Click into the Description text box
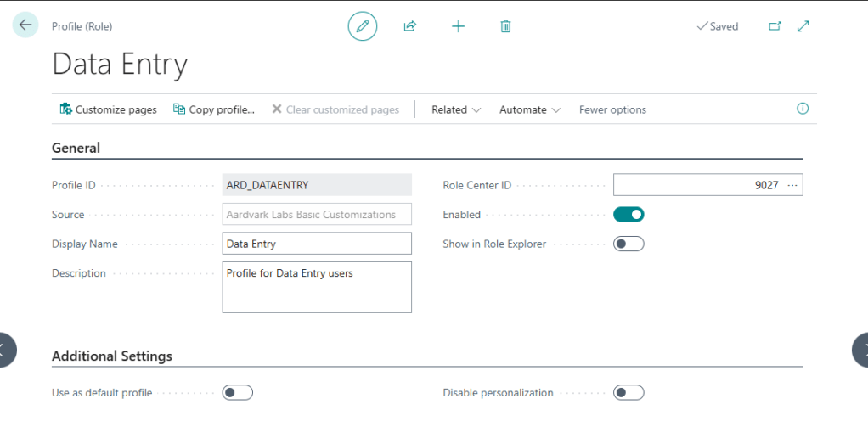Image resolution: width=868 pixels, height=421 pixels. (x=317, y=287)
